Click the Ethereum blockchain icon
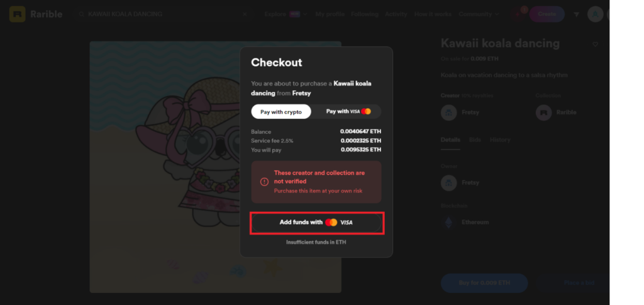Screen dimensions: 644x305 (x=448, y=223)
